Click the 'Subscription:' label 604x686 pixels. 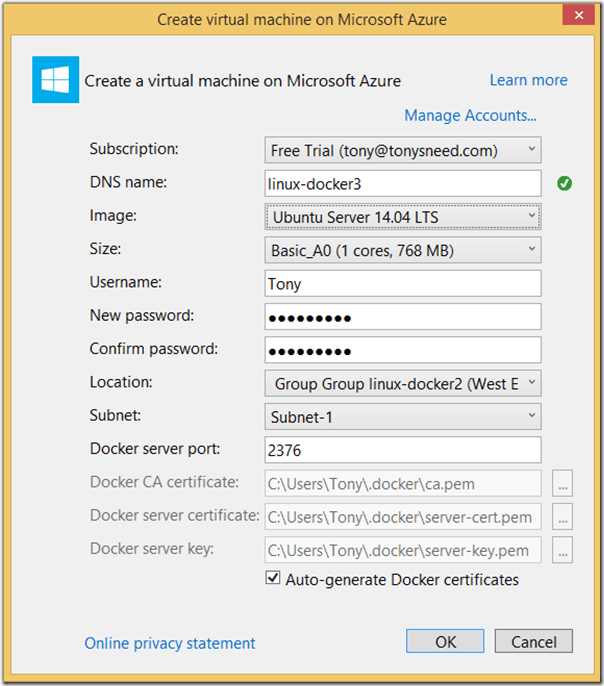pos(134,149)
